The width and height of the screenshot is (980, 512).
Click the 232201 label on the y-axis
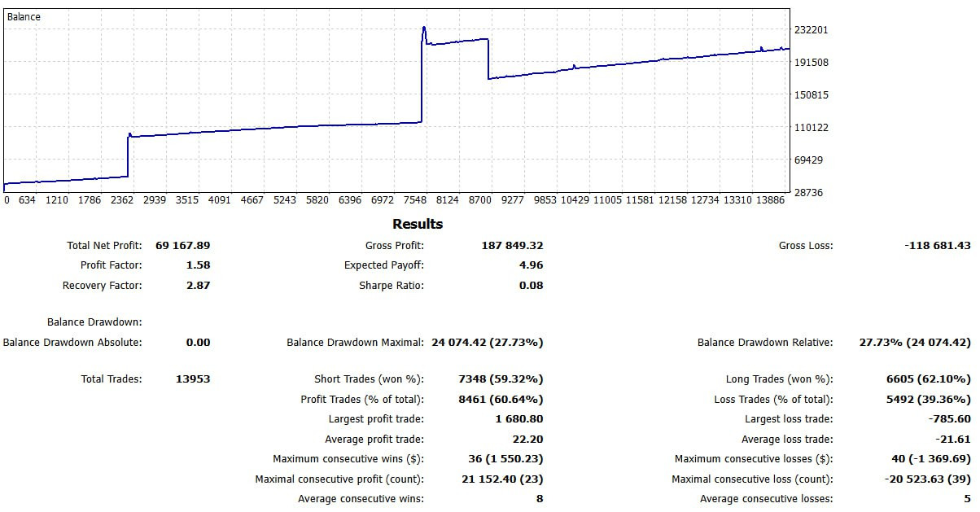811,30
